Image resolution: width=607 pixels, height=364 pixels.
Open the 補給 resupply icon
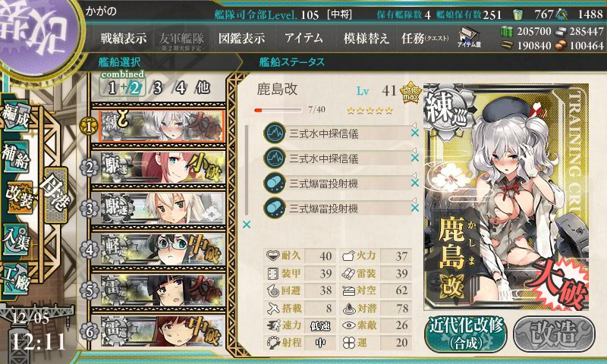pos(16,156)
